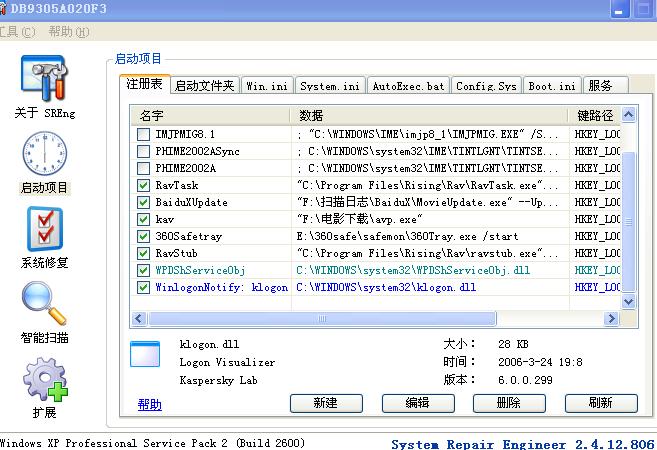Uncheck the RavTask startup entry
657x450 pixels.
[x=143, y=185]
